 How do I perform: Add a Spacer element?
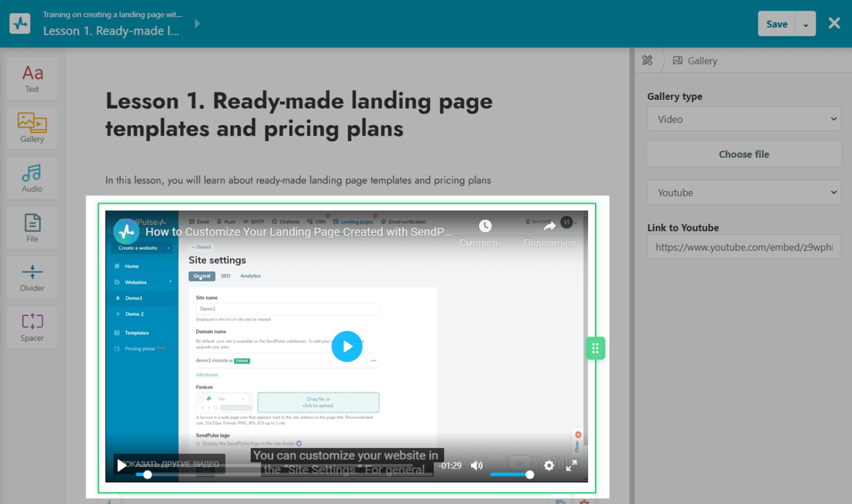click(32, 327)
